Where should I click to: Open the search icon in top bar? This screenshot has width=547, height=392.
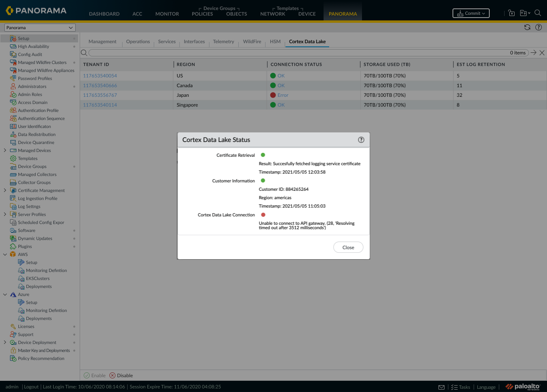[538, 13]
